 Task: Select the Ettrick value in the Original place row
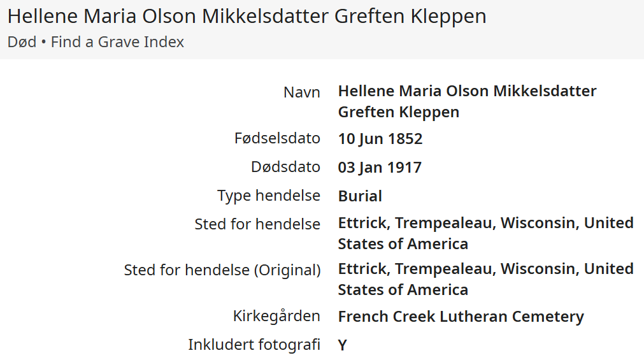point(485,279)
